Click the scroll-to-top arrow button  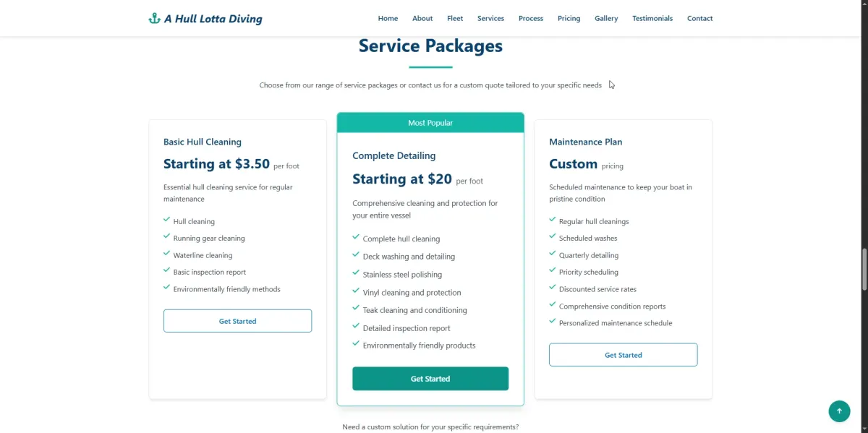coord(839,411)
